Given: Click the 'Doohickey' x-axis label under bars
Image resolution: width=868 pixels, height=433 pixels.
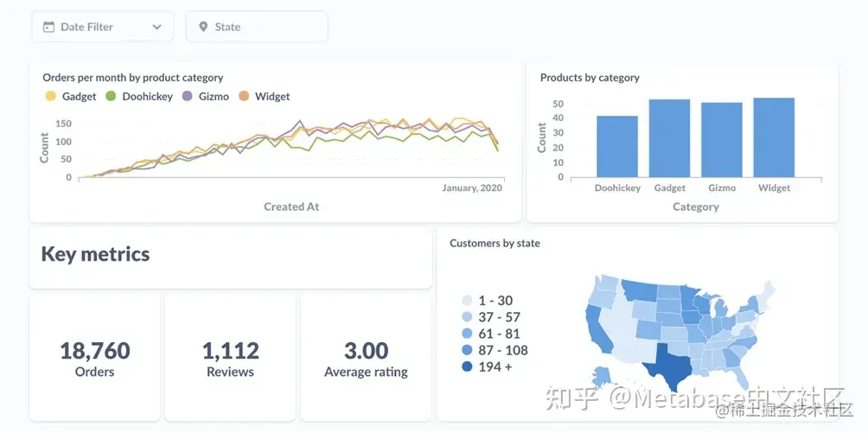Looking at the screenshot, I should (x=618, y=188).
